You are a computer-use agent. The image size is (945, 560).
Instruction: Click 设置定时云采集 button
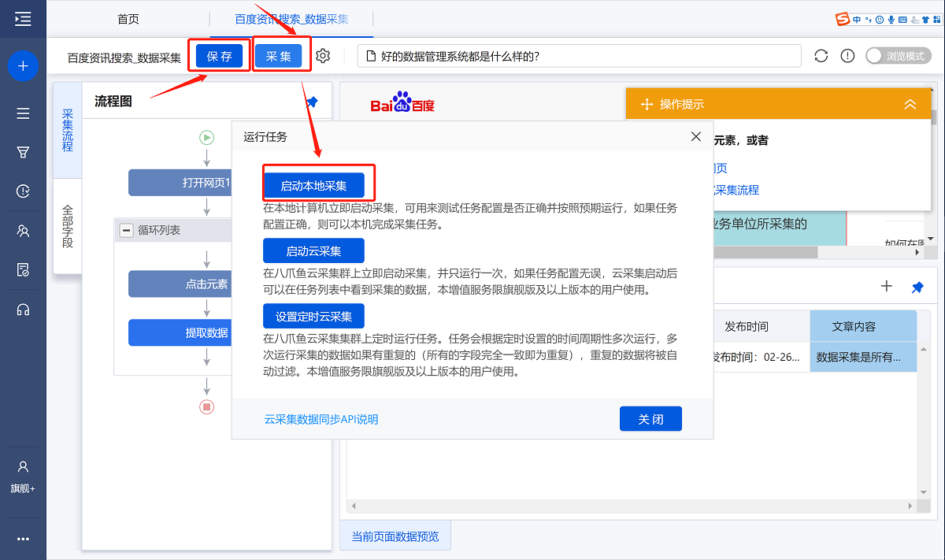point(314,317)
